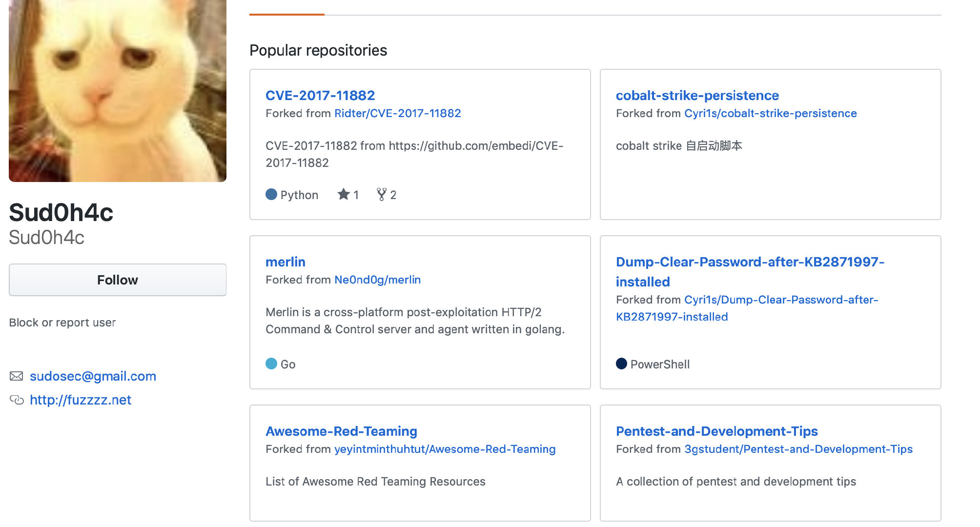Click the Go language color dot
Image resolution: width=980 pixels, height=527 pixels.
(271, 364)
